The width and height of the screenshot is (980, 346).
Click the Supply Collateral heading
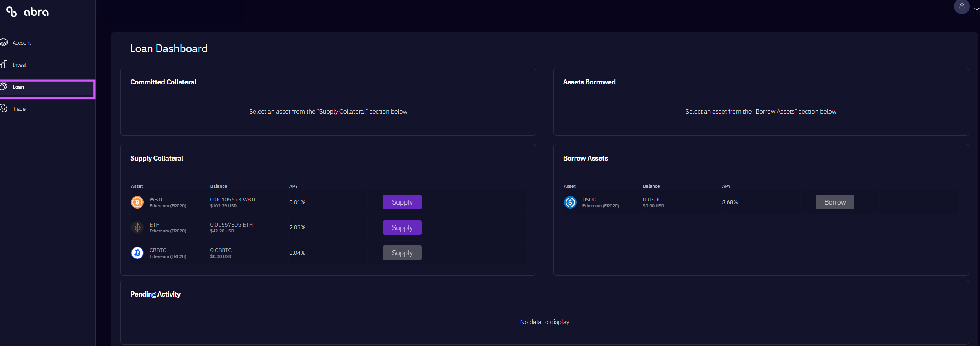(x=157, y=158)
